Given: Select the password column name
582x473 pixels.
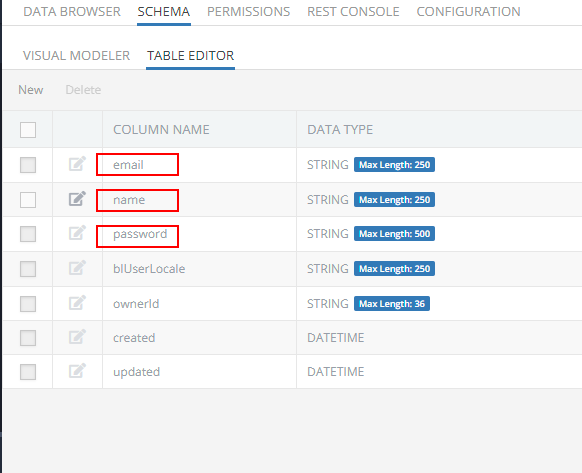Looking at the screenshot, I should (x=140, y=234).
